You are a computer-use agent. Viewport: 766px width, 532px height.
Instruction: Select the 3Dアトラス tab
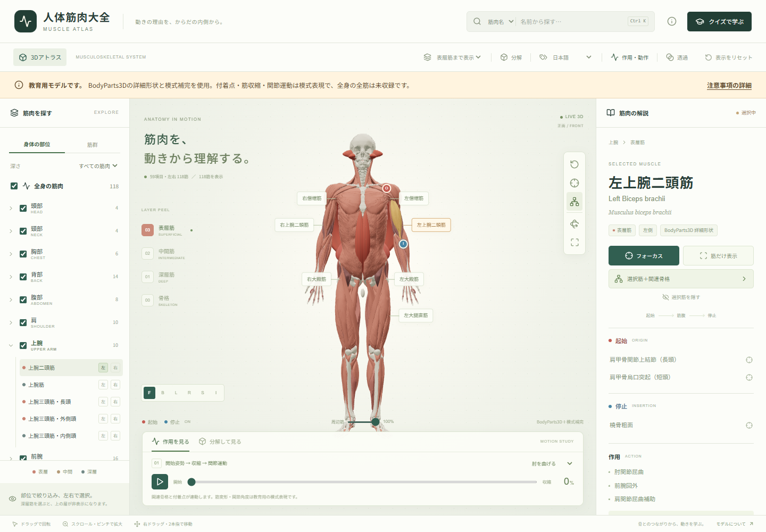(x=40, y=57)
